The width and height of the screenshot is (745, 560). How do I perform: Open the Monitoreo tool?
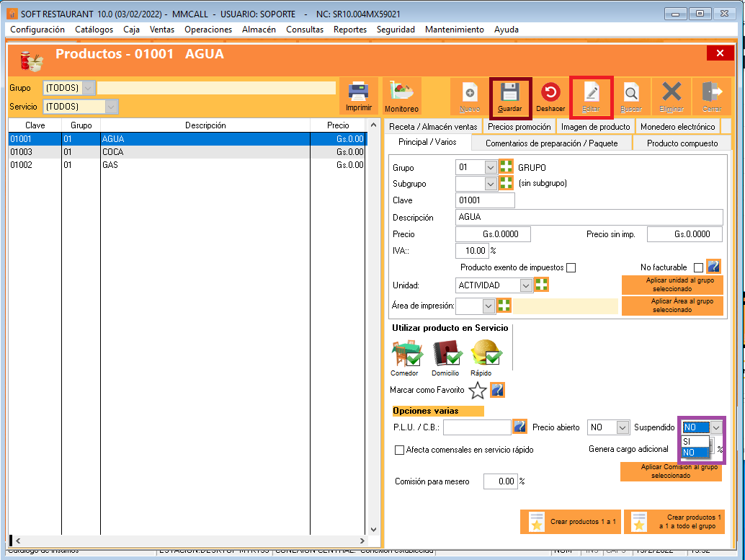click(x=401, y=92)
